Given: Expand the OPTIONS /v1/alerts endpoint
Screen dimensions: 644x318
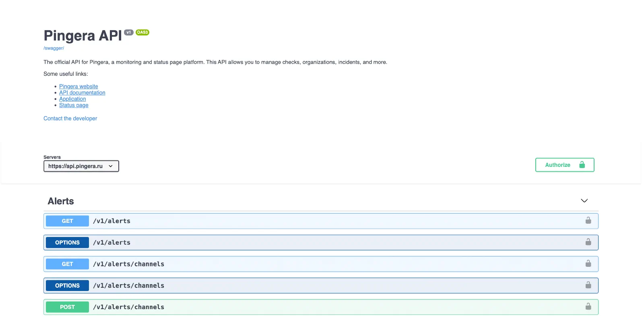Looking at the screenshot, I should [x=321, y=242].
